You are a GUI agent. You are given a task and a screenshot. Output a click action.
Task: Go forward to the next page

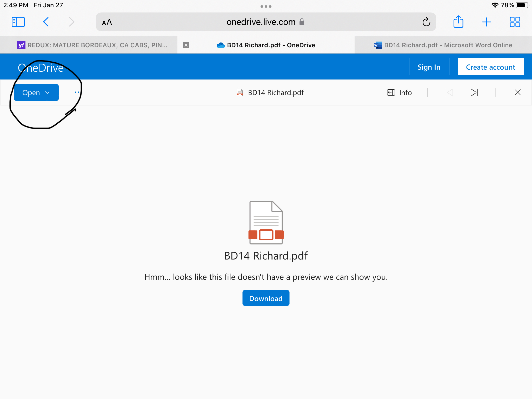coord(71,22)
